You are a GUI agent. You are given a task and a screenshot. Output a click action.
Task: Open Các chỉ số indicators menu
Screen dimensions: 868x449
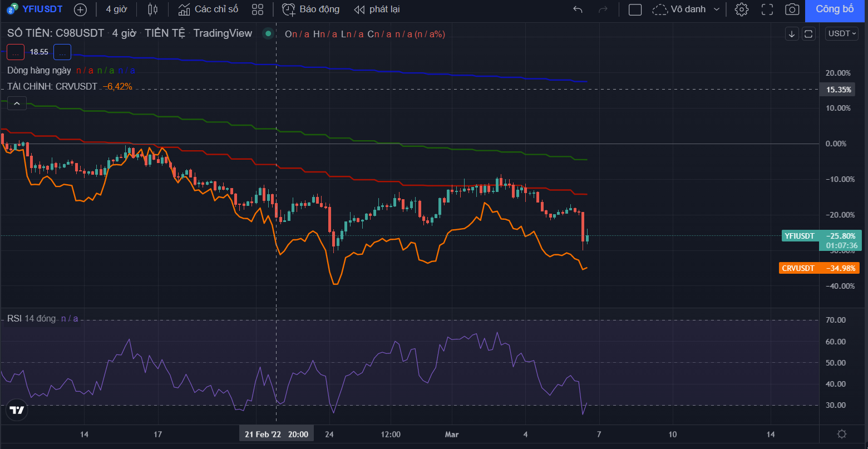(208, 9)
